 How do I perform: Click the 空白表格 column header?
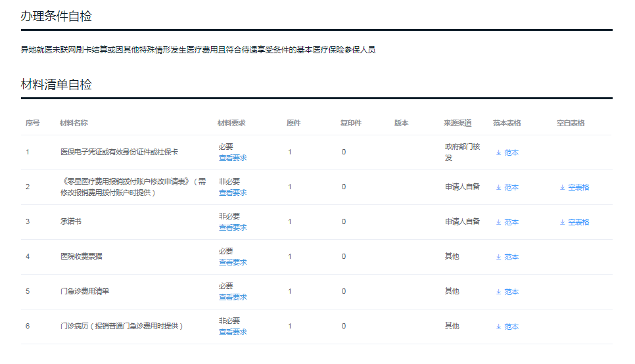click(x=571, y=123)
